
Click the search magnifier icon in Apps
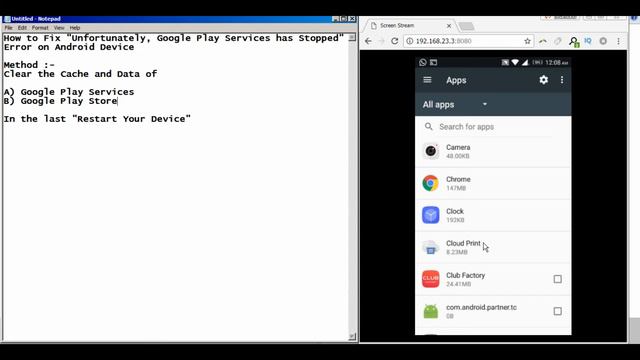click(x=429, y=127)
